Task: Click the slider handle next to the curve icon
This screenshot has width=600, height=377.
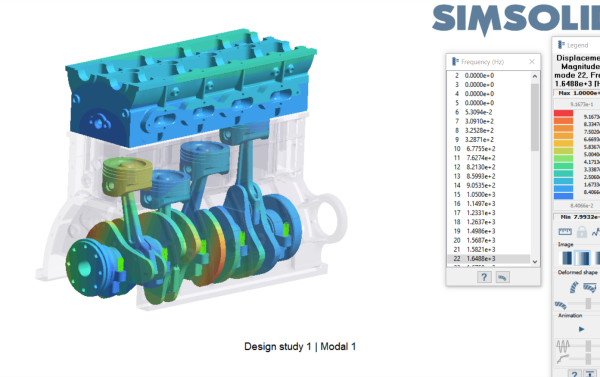Action: [x=588, y=359]
